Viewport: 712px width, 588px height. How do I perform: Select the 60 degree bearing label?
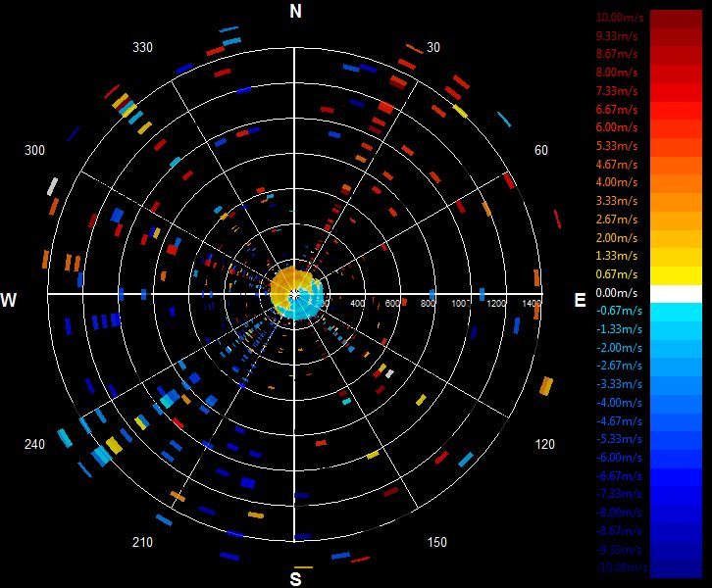[541, 150]
